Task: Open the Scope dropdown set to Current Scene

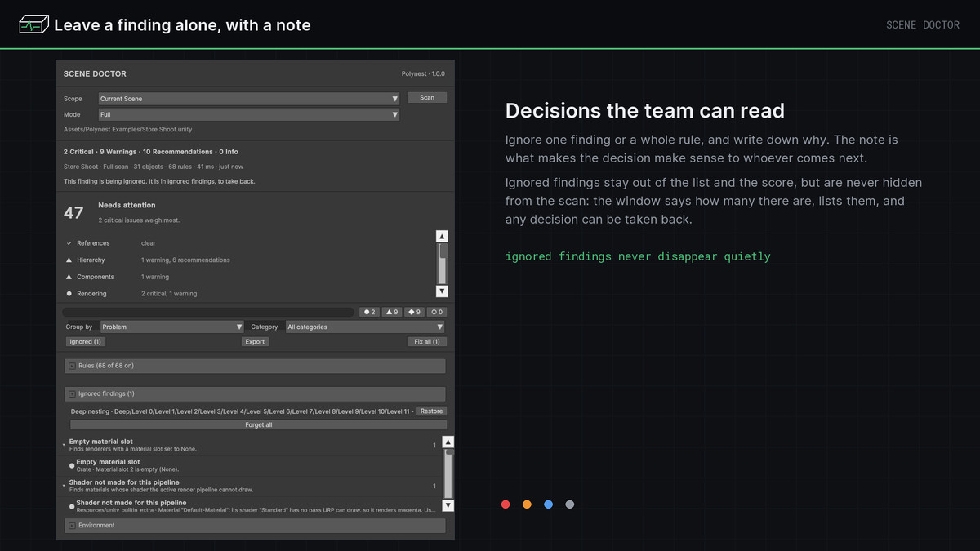Action: tap(249, 99)
